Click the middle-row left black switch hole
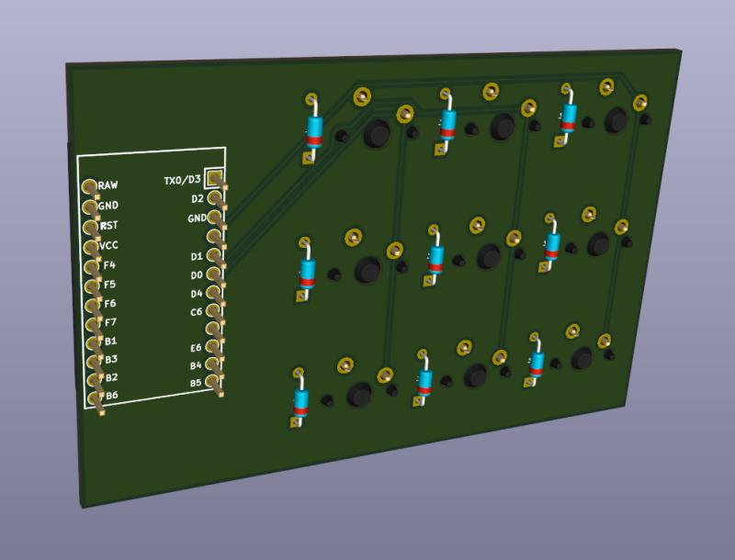This screenshot has width=735, height=560. (367, 270)
